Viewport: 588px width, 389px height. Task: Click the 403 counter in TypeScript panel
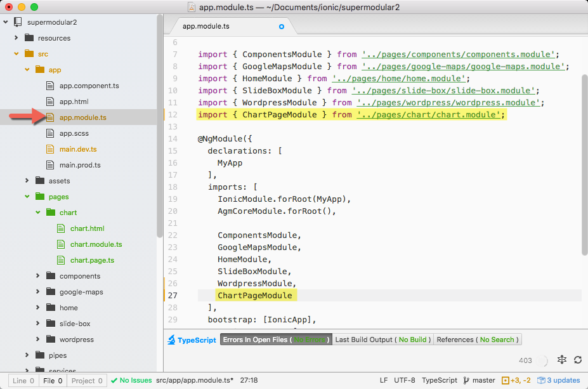(x=525, y=360)
